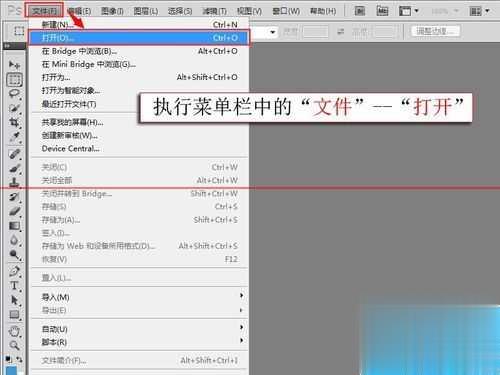Viewport: 500px width, 375px height.
Task: Click the width input field in options bar
Action: pyautogui.click(x=315, y=32)
